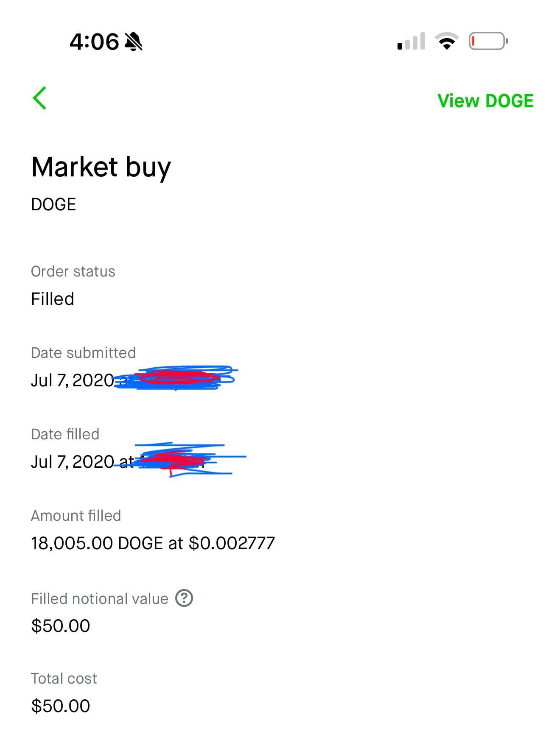Tap the cellular signal bars icon
Viewport: 560px width, 743px height.
pyautogui.click(x=411, y=41)
